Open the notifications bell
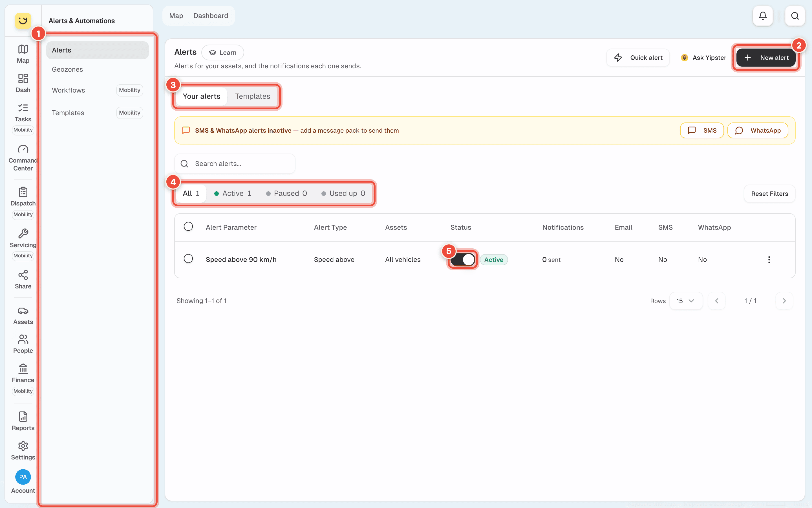Image resolution: width=812 pixels, height=508 pixels. [763, 16]
